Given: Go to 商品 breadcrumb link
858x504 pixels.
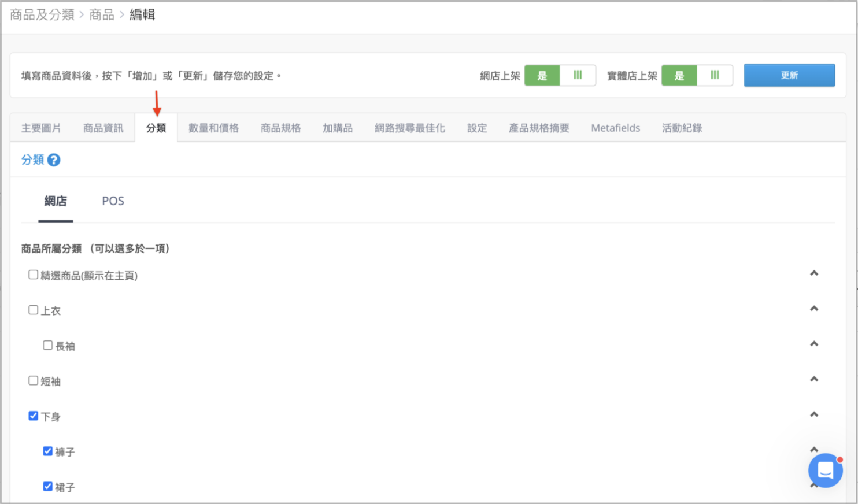Looking at the screenshot, I should click(102, 15).
